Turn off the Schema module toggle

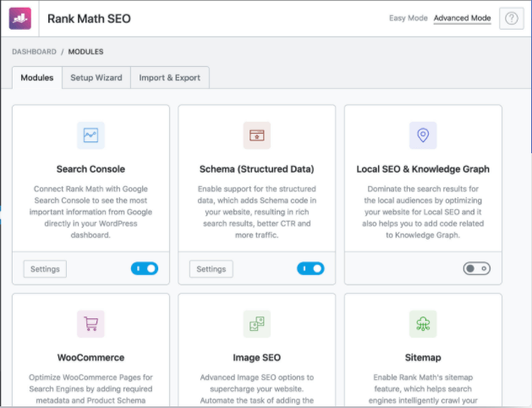310,268
